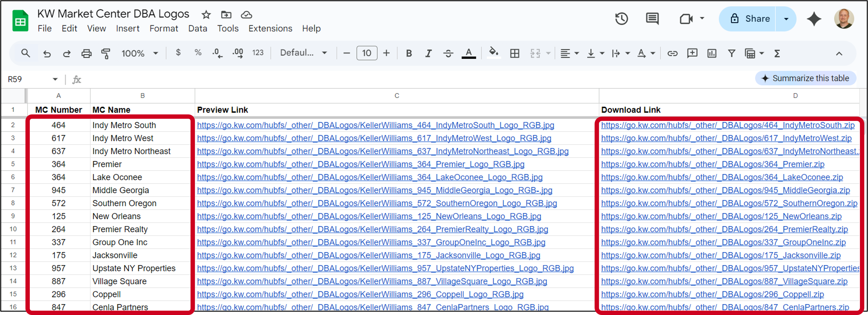Insert link from toolbar
The image size is (868, 315).
(672, 53)
